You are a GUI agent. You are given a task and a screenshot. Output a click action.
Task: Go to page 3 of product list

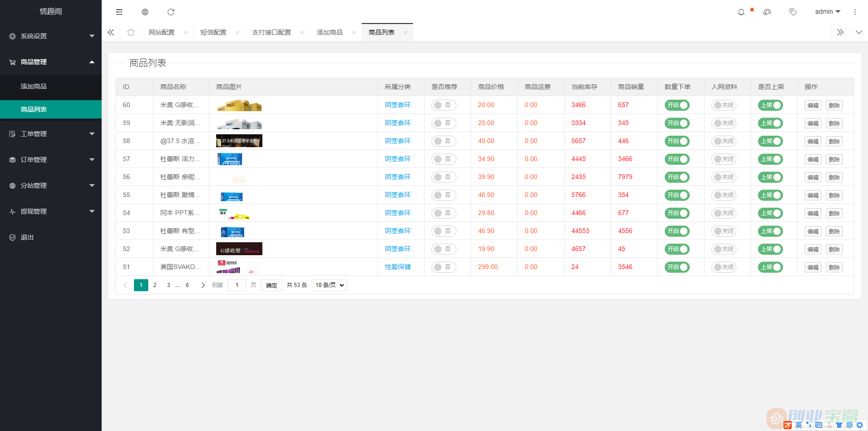pyautogui.click(x=168, y=285)
